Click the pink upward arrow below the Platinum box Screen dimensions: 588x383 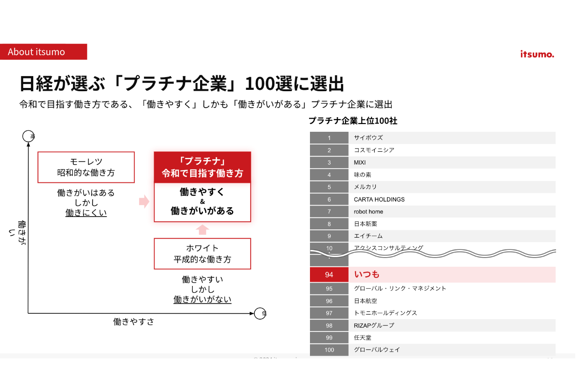[203, 229]
